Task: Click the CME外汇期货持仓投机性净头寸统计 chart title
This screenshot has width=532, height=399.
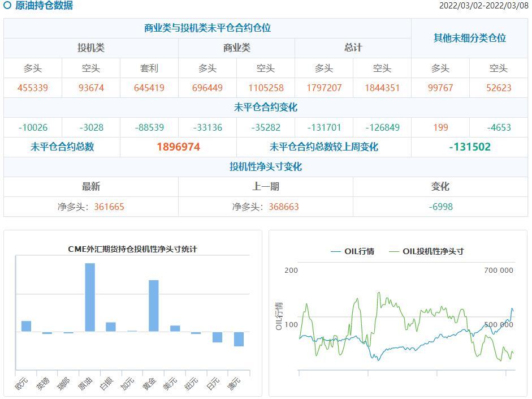Action: [132, 249]
